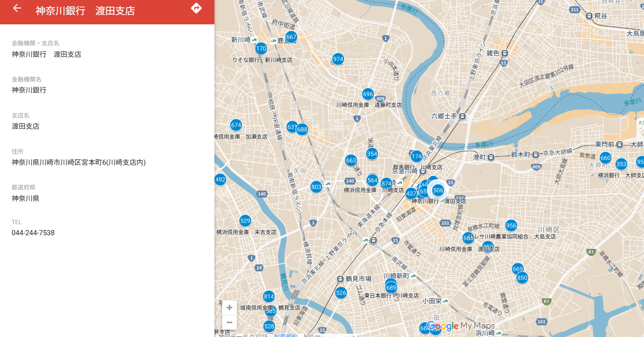Image resolution: width=644 pixels, height=337 pixels.
Task: Click the 利用規約 terms link
Action: pos(285,335)
